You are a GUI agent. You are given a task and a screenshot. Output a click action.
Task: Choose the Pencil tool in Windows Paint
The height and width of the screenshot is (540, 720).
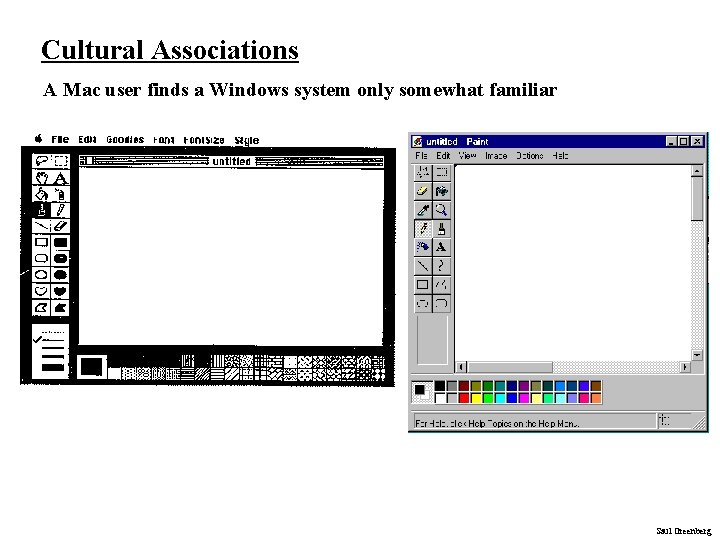point(422,228)
